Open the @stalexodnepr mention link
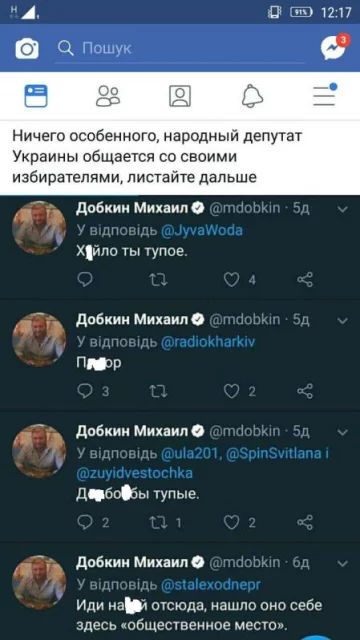Image resolution: width=360 pixels, height=640 pixels. 211,585
